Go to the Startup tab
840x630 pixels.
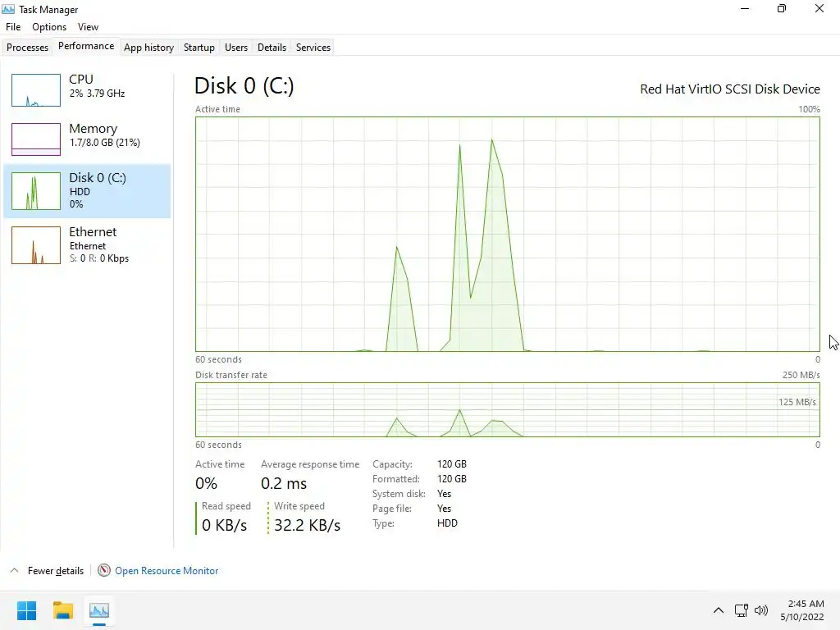(x=199, y=47)
